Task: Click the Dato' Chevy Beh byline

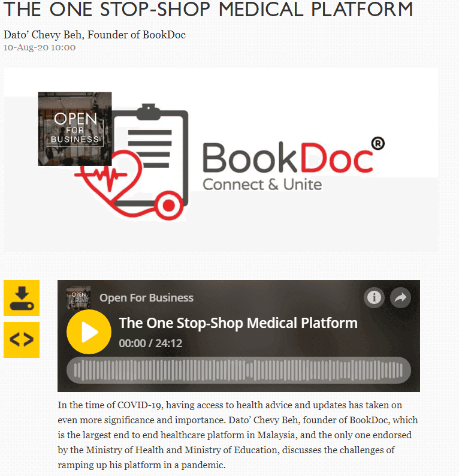Action: 94,35
